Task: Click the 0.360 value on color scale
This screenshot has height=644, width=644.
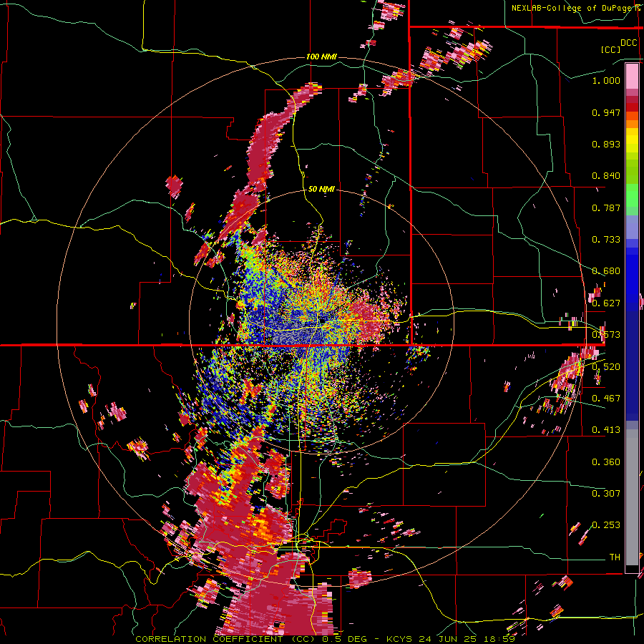Action: click(x=606, y=462)
